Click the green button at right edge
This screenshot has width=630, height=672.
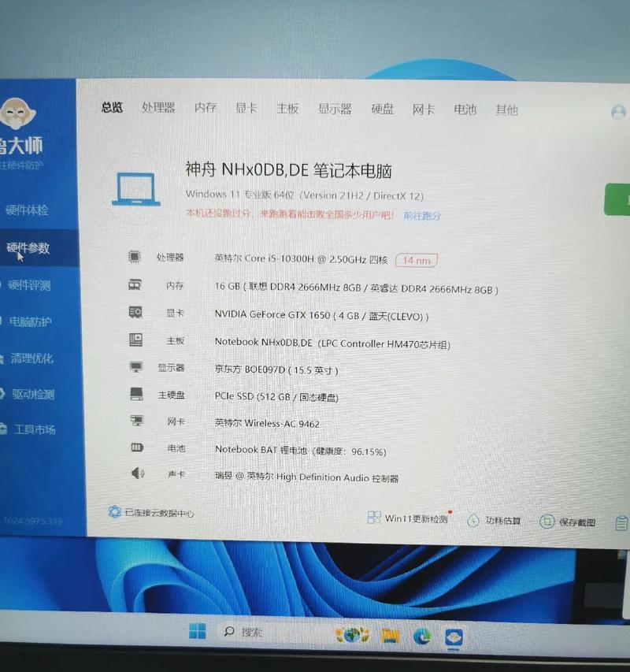617,199
